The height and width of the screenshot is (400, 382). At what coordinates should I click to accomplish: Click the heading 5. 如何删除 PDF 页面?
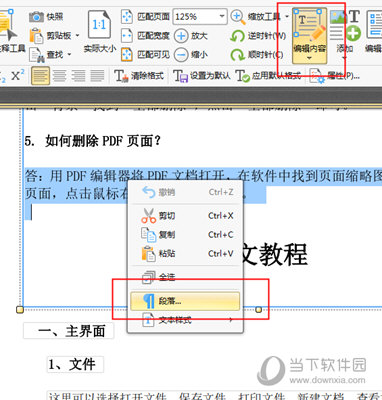[92, 141]
